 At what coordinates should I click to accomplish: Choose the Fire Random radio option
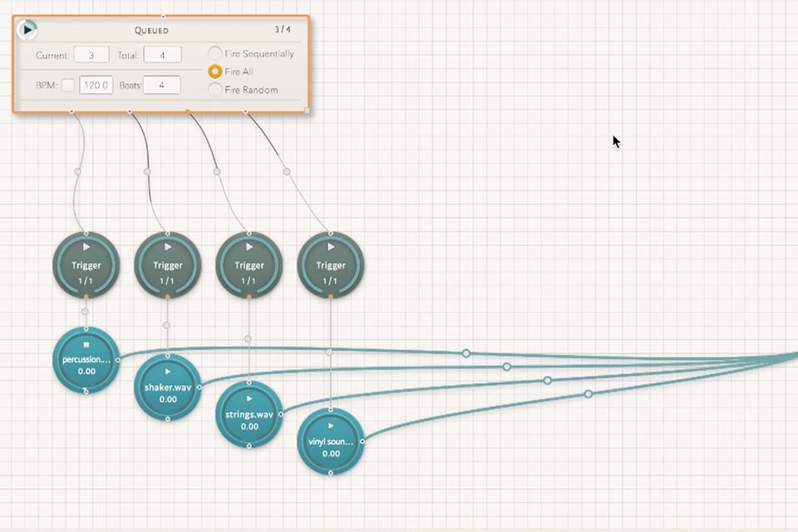point(215,90)
